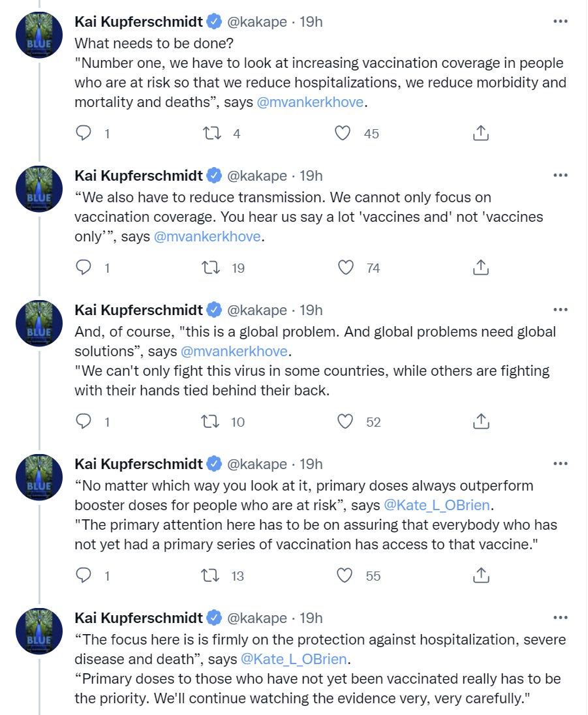Open more options on 'reduce transmission' tweet
The width and height of the screenshot is (588, 715).
(x=560, y=175)
